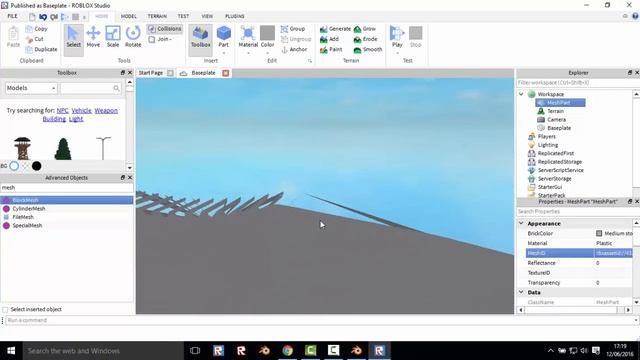Screen dimensions: 640x360
Task: Click terrain Paint tool
Action: pos(331,49)
